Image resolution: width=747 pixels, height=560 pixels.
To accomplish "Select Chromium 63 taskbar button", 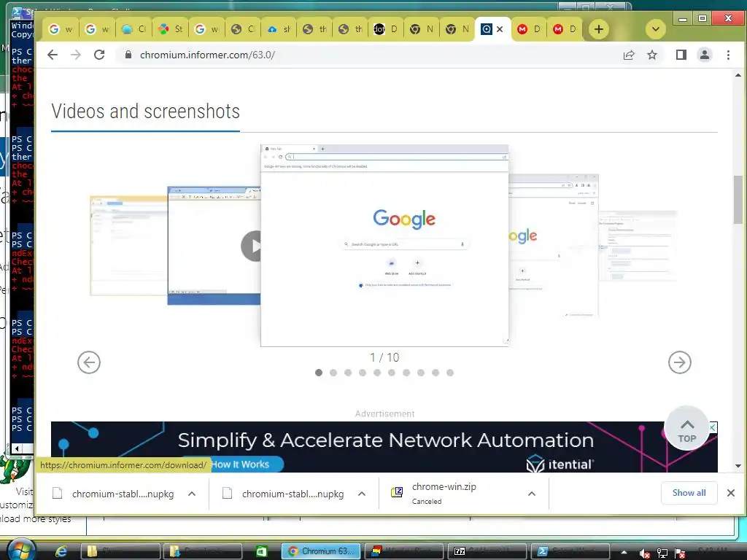I will [321, 551].
